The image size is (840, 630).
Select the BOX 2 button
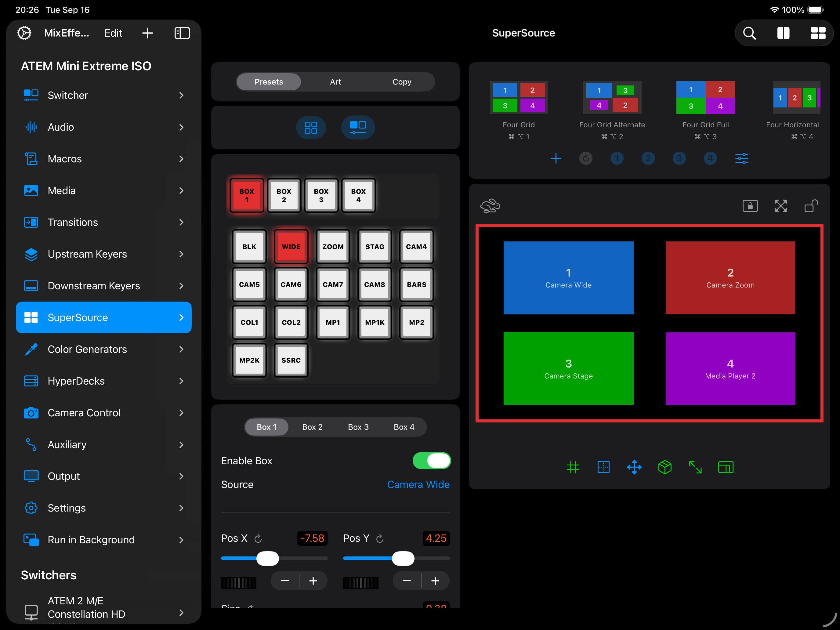284,195
